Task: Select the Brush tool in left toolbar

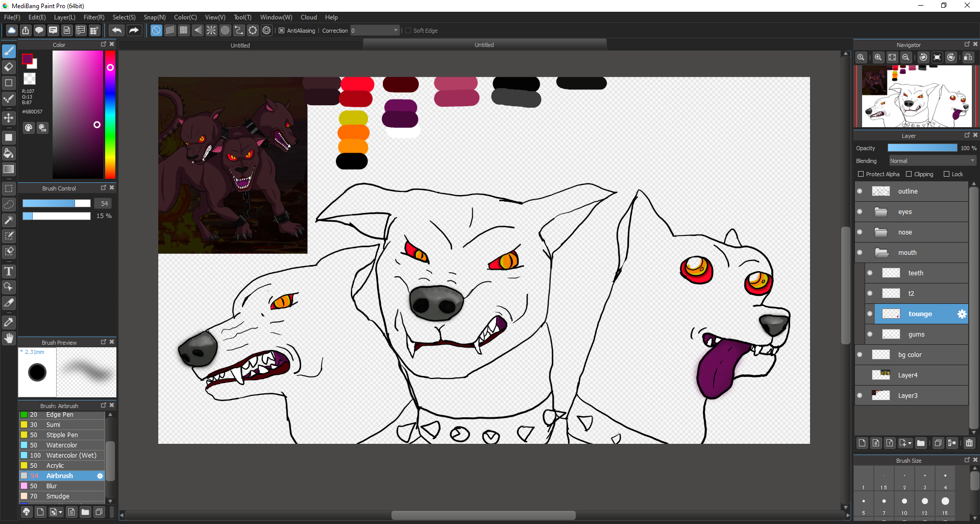Action: click(9, 51)
